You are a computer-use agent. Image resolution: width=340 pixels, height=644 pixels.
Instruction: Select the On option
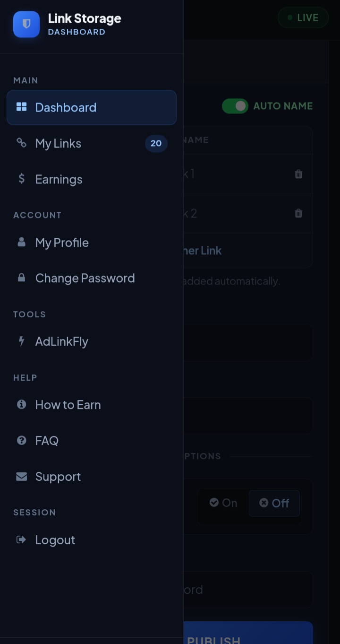[x=223, y=503]
